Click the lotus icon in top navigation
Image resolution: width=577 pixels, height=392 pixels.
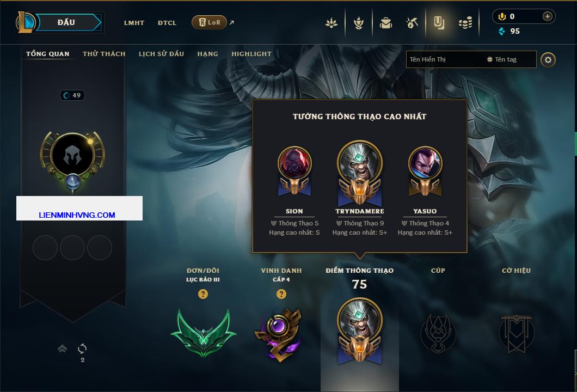pos(331,23)
